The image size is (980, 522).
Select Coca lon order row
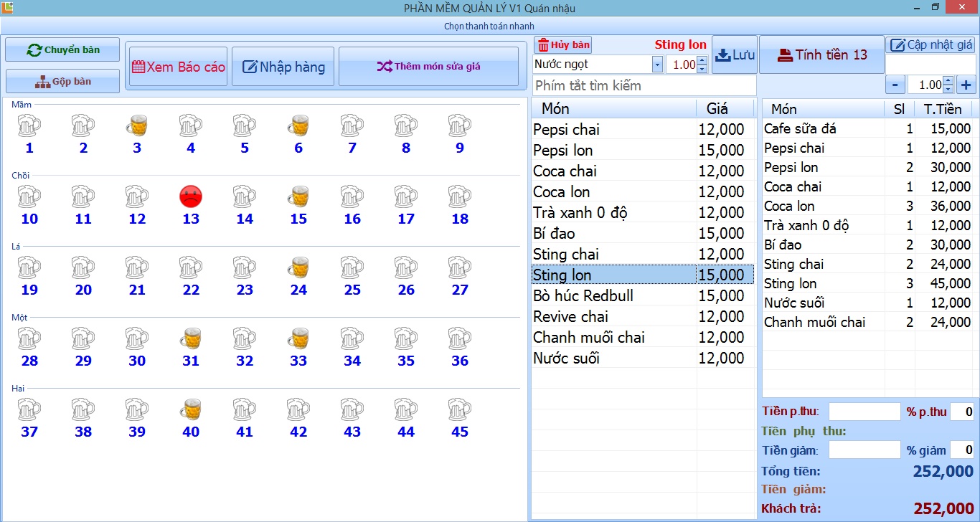click(867, 207)
